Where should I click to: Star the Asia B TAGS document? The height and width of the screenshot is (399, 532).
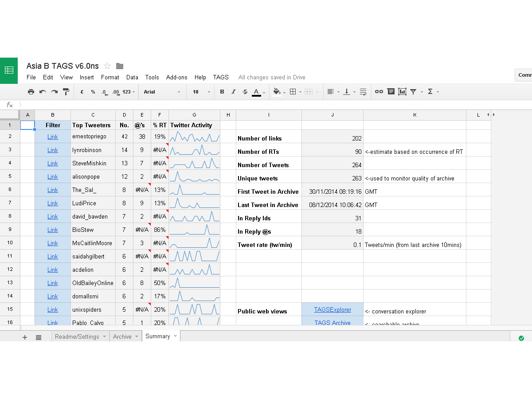coord(107,66)
